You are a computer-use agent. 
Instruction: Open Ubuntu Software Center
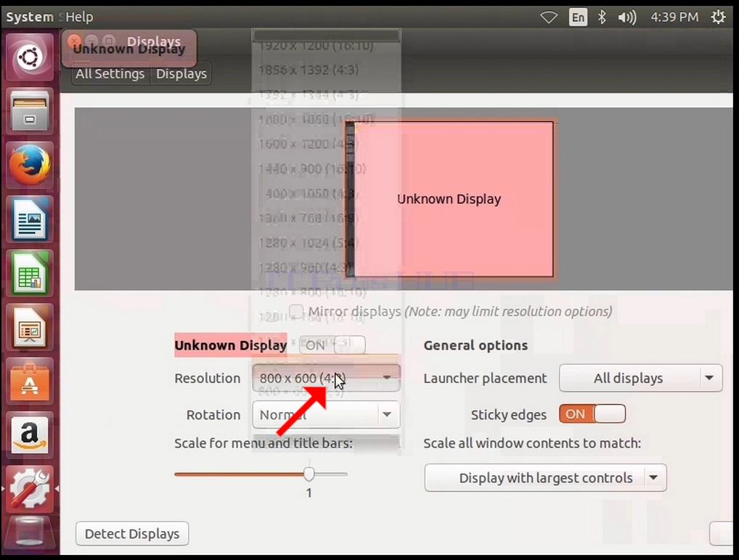coord(30,382)
